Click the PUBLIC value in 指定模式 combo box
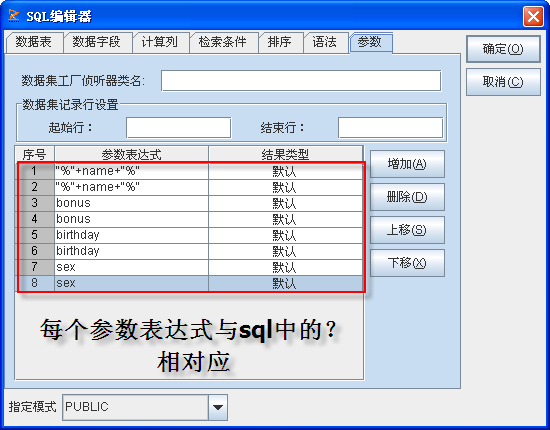Image resolution: width=550 pixels, height=430 pixels. point(135,407)
